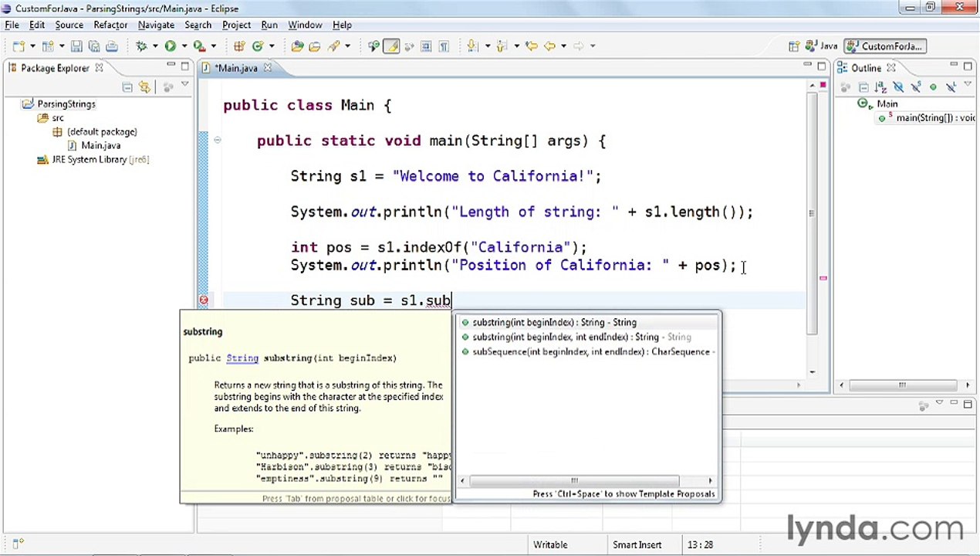Open the Refactor menu

(110, 25)
